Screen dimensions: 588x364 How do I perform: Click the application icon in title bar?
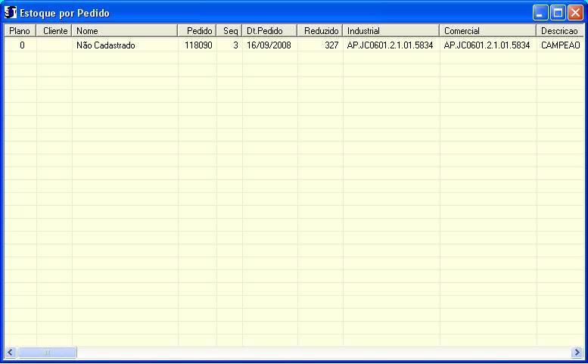(x=11, y=13)
